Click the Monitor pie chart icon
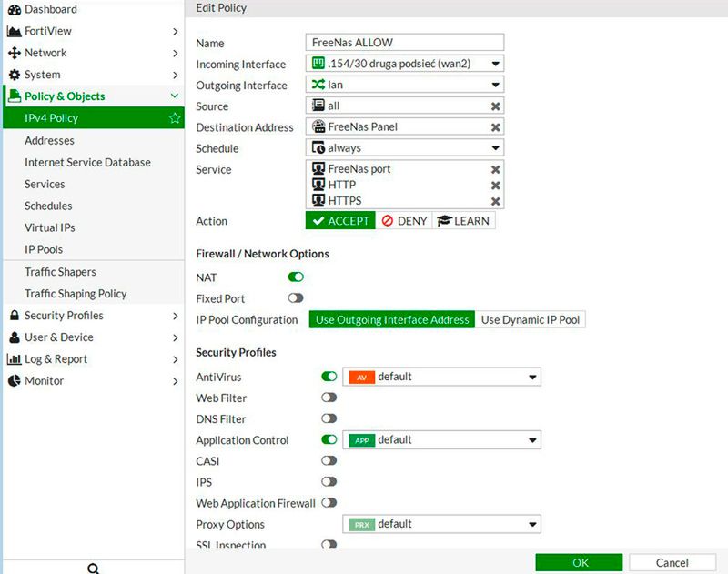728x574 pixels. click(15, 381)
